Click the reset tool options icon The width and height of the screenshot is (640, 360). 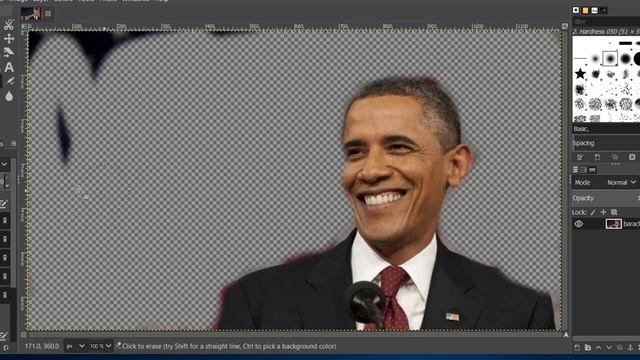tap(5, 348)
